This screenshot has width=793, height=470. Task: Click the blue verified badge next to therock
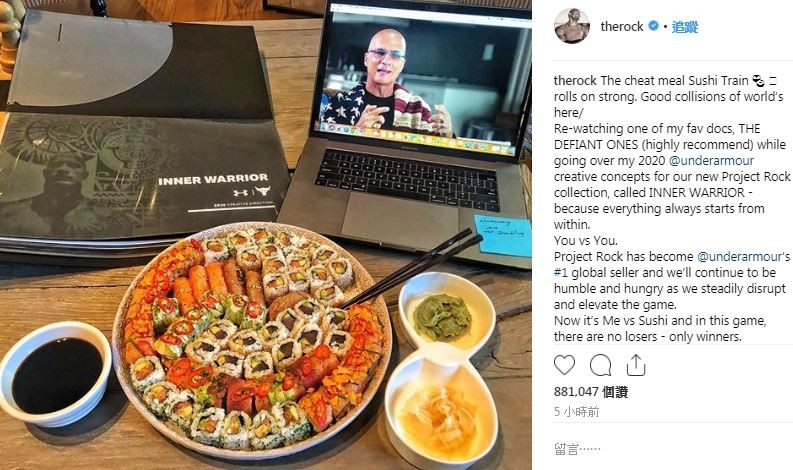pyautogui.click(x=653, y=26)
